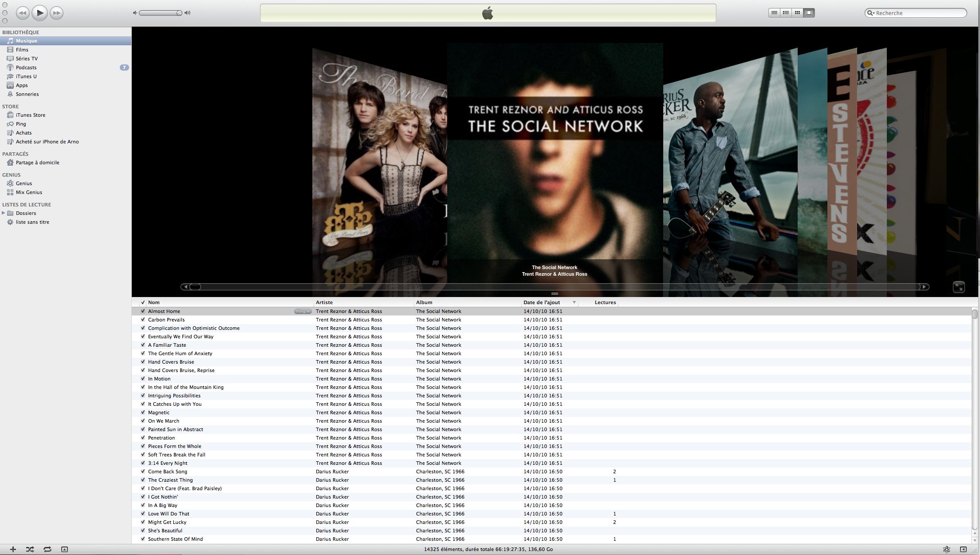The width and height of the screenshot is (980, 555).
Task: Click the low-volume speaker icon
Action: point(135,13)
